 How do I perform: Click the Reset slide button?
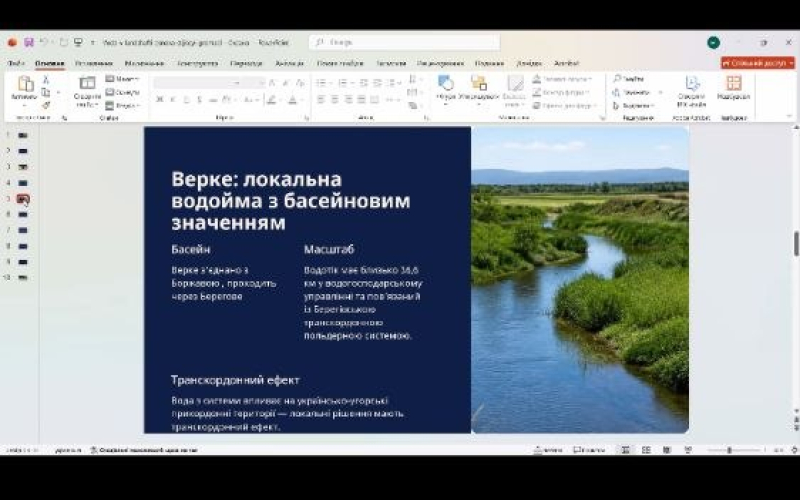[x=122, y=92]
